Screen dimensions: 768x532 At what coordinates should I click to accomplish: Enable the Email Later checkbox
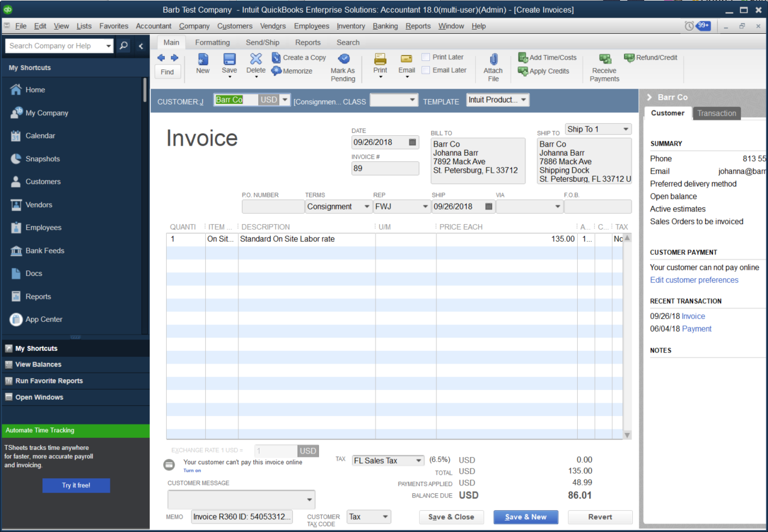pyautogui.click(x=426, y=70)
